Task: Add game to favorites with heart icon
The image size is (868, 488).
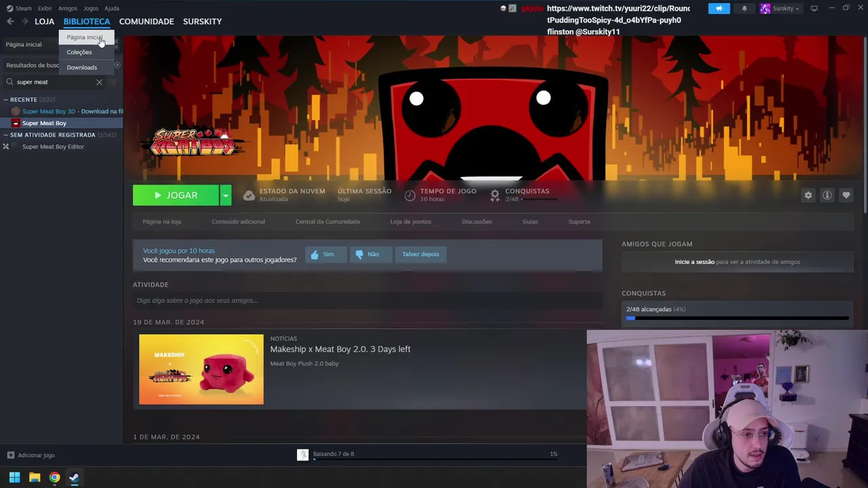Action: [846, 195]
